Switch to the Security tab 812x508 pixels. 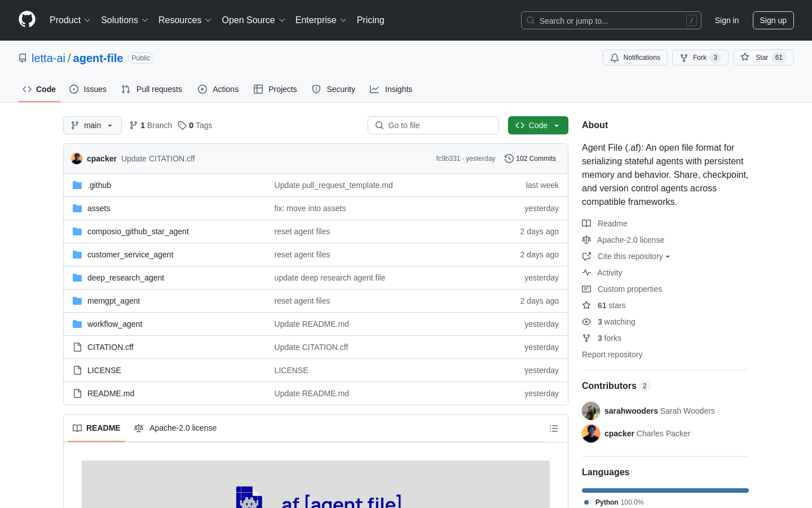tap(334, 89)
